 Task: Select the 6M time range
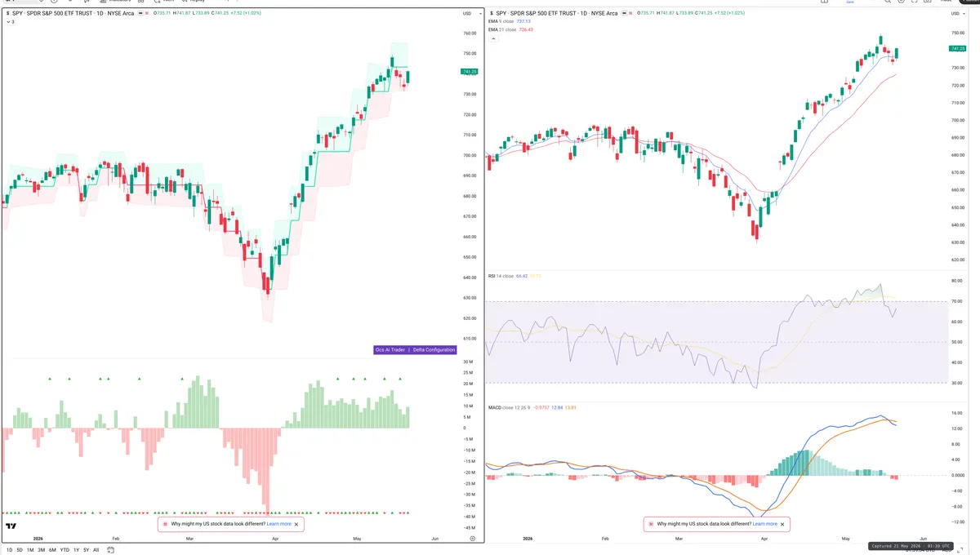tap(52, 550)
